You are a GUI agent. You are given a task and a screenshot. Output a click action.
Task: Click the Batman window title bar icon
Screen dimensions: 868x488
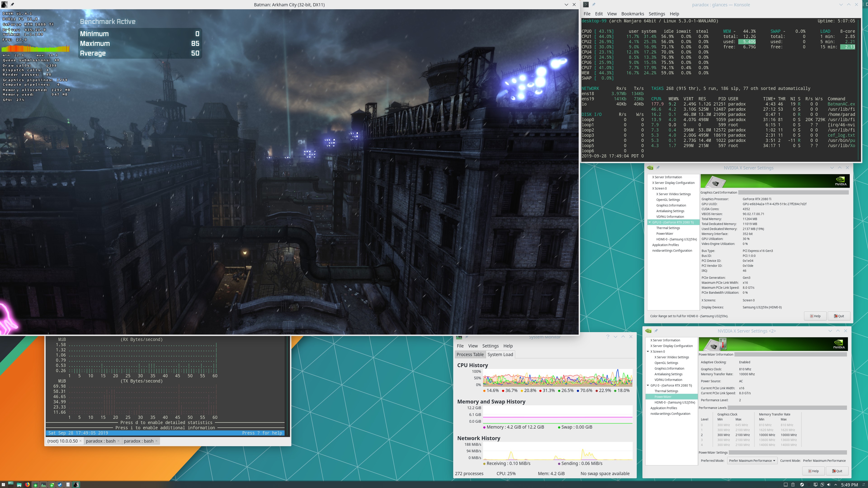[x=4, y=4]
